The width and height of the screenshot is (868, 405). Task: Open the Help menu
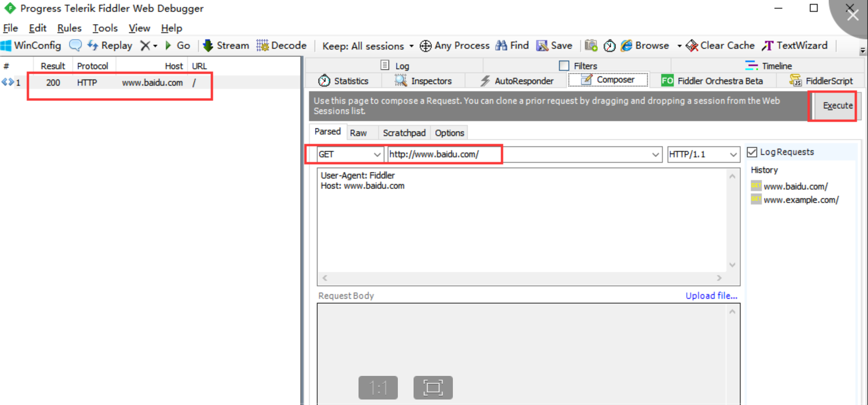171,28
